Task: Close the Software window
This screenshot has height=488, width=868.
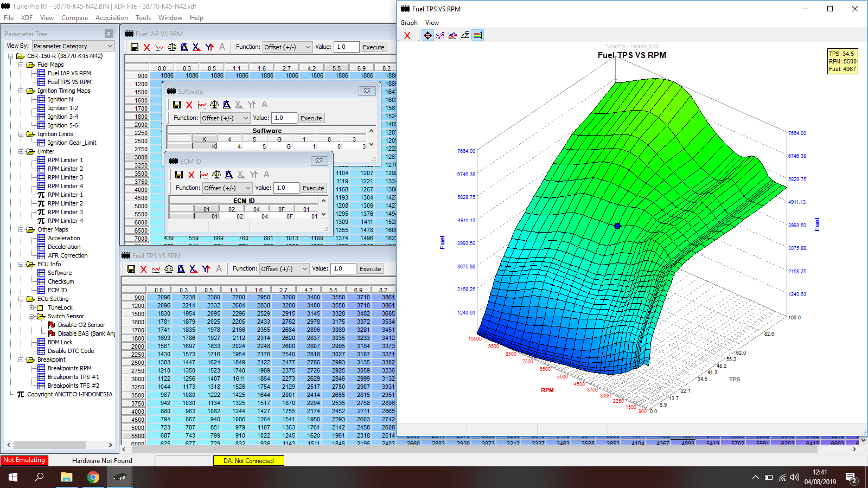Action: (367, 91)
